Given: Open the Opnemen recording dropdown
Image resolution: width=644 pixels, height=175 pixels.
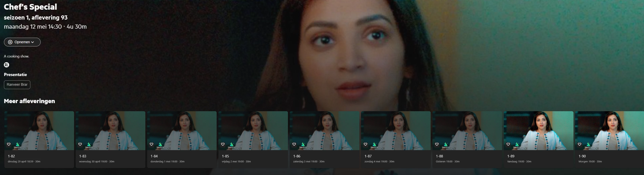Looking at the screenshot, I should click(22, 42).
